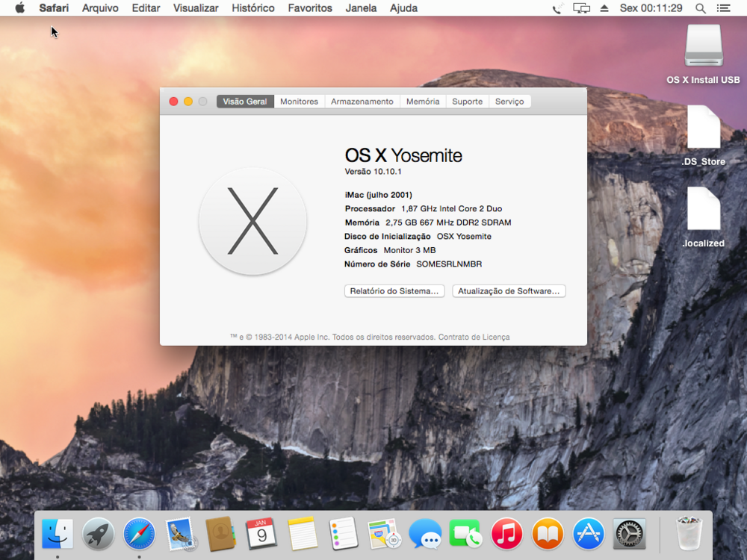Screen dimensions: 747x560
Task: Click the Versão 10.10.1 text
Action: (x=373, y=172)
